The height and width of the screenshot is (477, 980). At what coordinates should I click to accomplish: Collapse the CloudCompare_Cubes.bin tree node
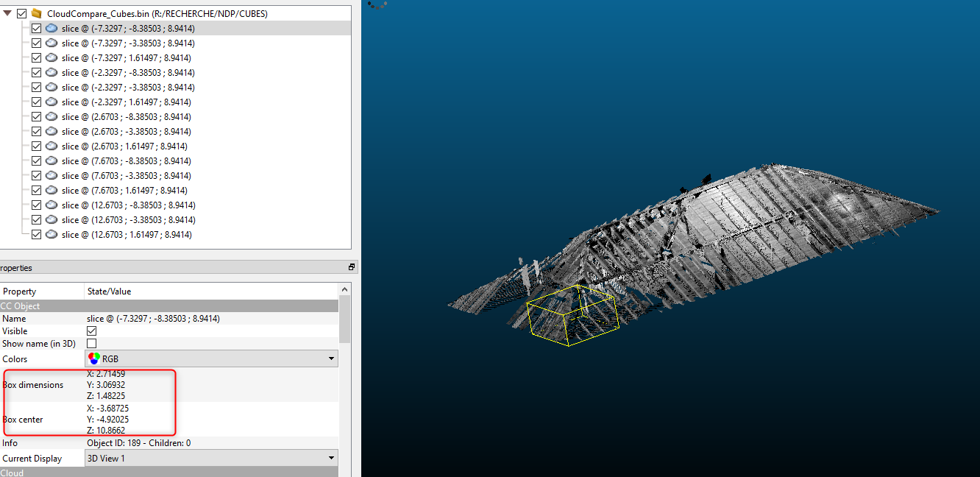7,13
